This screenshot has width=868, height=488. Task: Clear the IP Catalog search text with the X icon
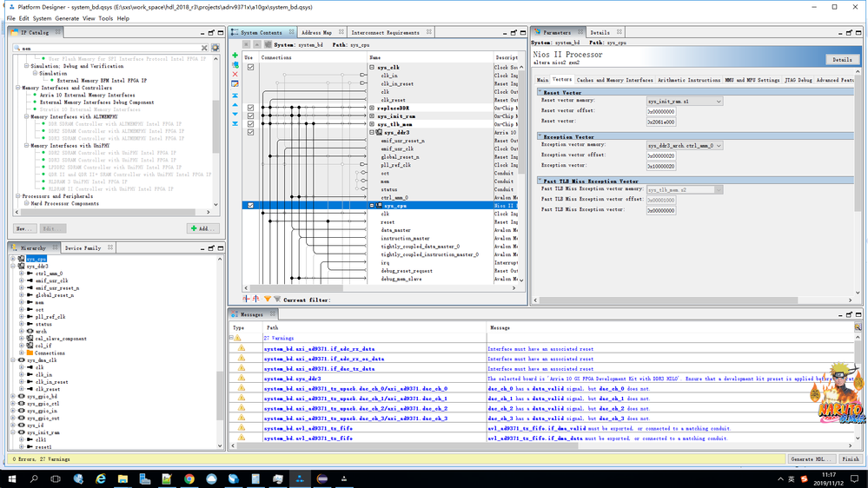click(204, 48)
